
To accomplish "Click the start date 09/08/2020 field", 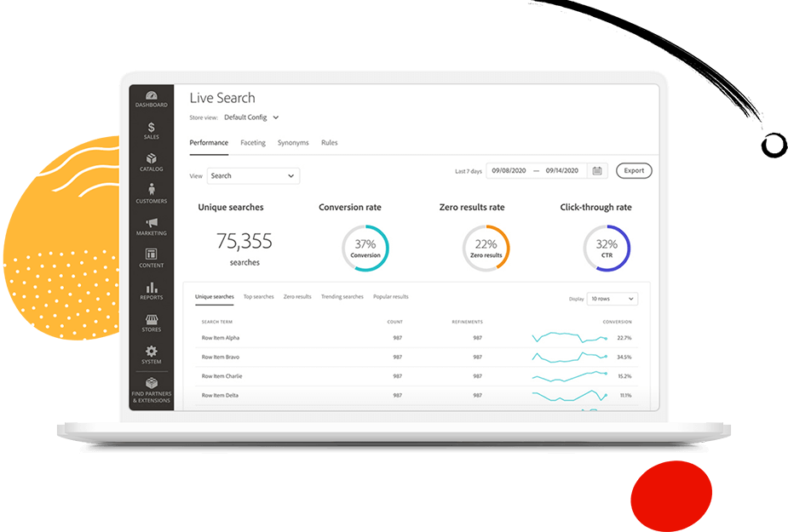I will tap(509, 171).
